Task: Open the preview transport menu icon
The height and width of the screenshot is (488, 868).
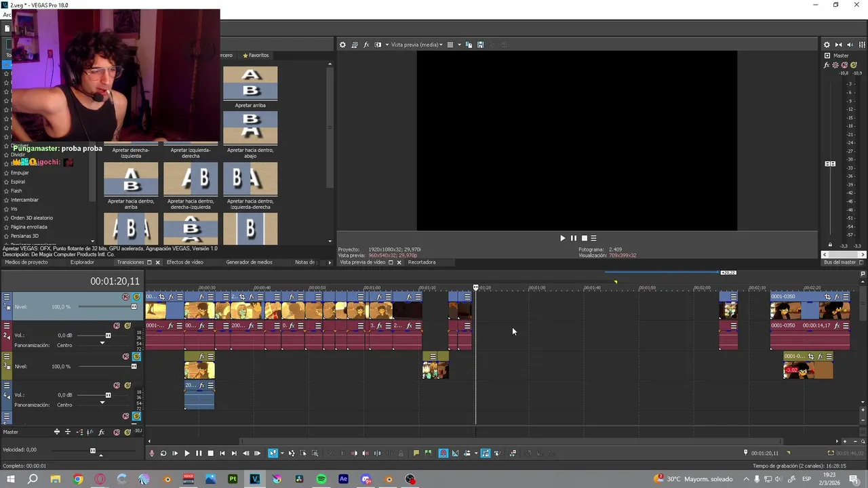Action: tap(593, 238)
